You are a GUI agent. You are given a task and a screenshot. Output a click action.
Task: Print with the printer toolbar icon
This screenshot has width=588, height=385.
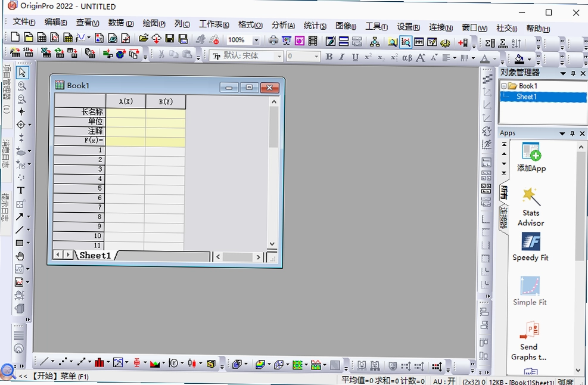coord(273,40)
